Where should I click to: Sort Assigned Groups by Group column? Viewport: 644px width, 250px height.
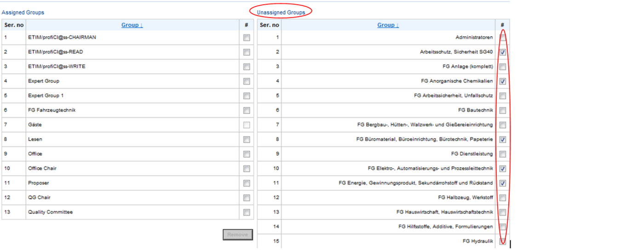pos(132,25)
